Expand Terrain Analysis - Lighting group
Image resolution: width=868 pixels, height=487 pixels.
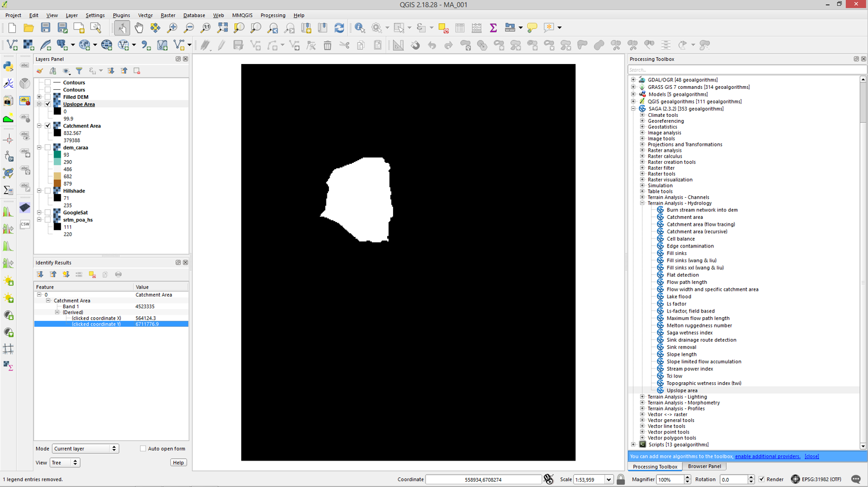click(642, 397)
